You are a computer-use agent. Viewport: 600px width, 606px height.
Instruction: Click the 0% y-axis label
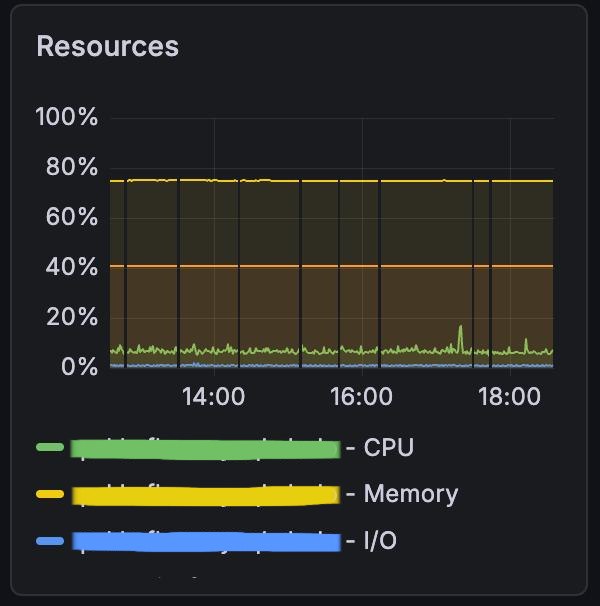(x=80, y=366)
